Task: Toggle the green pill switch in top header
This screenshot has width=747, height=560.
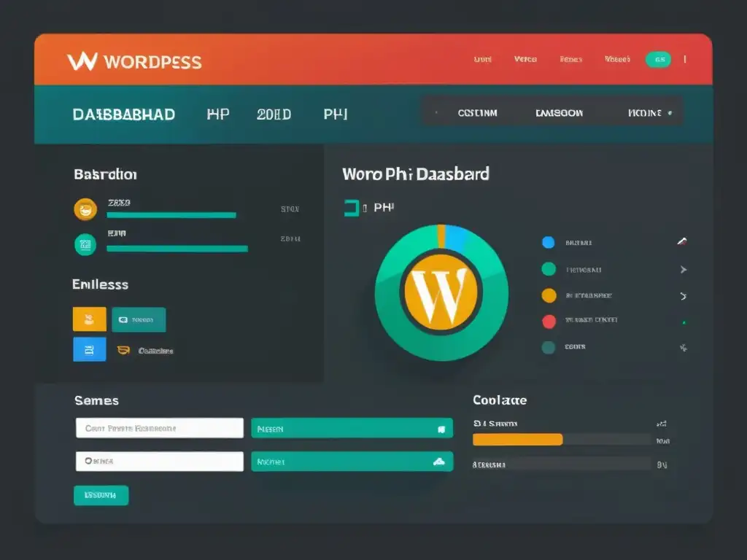Action: (x=658, y=60)
